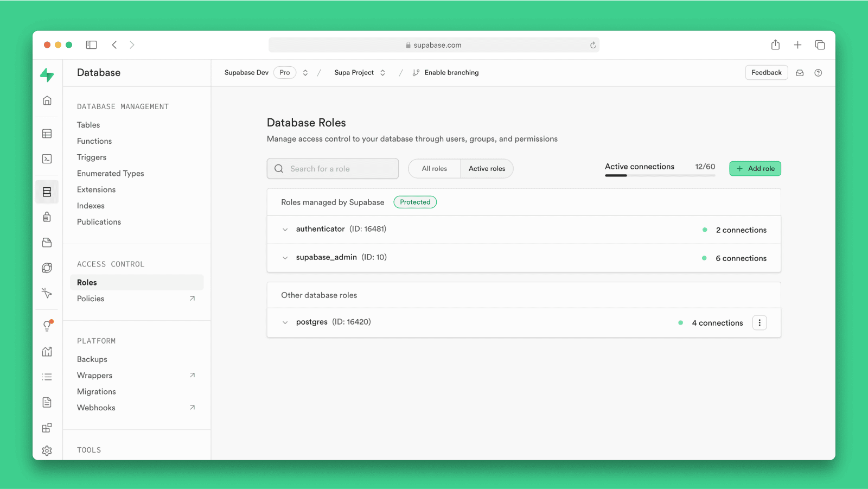The height and width of the screenshot is (489, 868).
Task: Open the help question mark icon
Action: click(x=818, y=73)
